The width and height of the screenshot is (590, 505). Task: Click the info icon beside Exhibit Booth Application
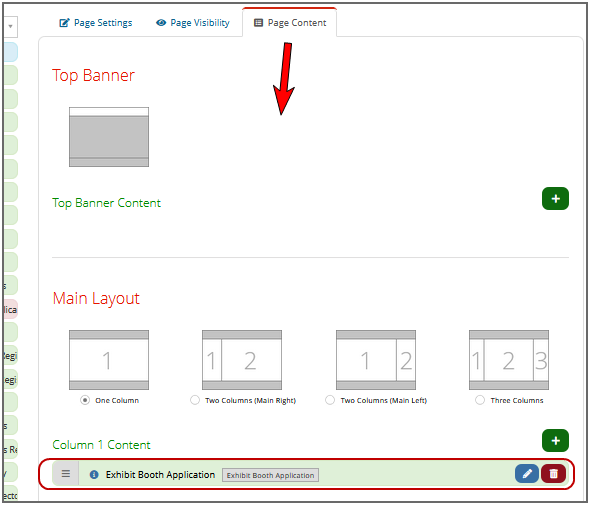click(x=94, y=475)
